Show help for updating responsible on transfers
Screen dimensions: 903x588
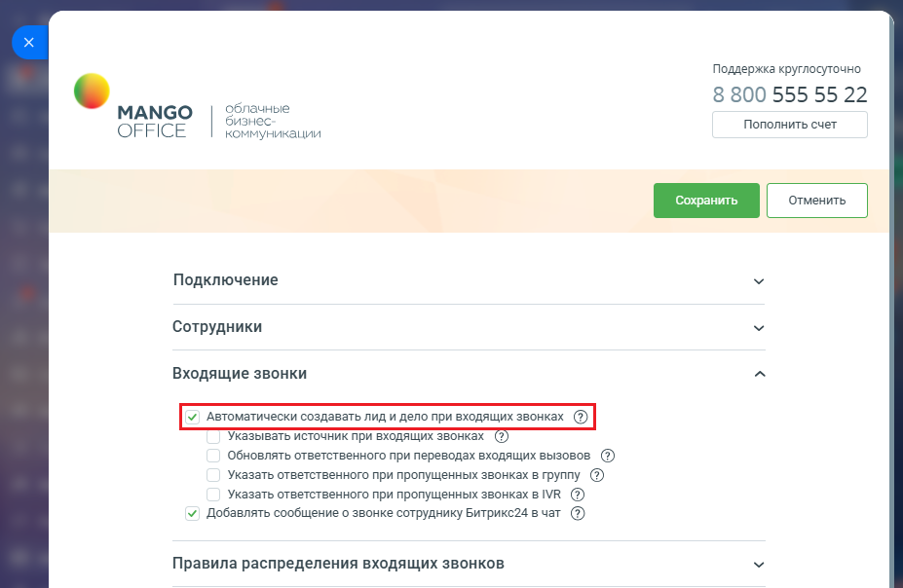(x=608, y=456)
